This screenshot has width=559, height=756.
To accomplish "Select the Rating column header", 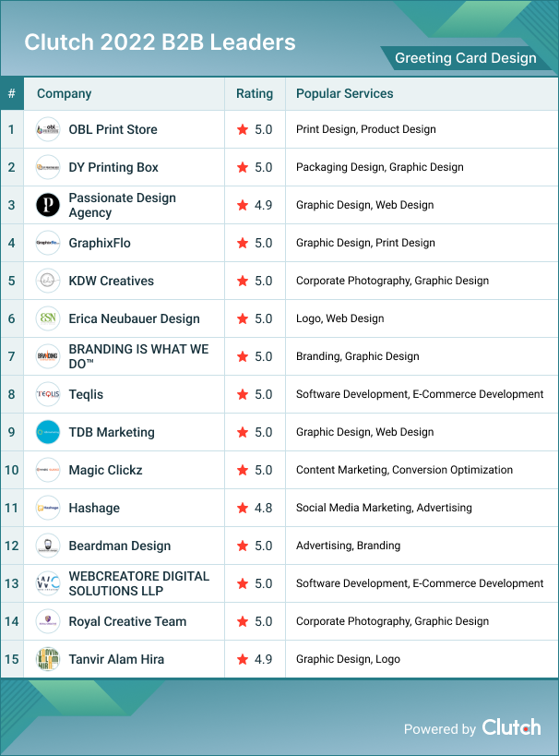I will tap(255, 93).
